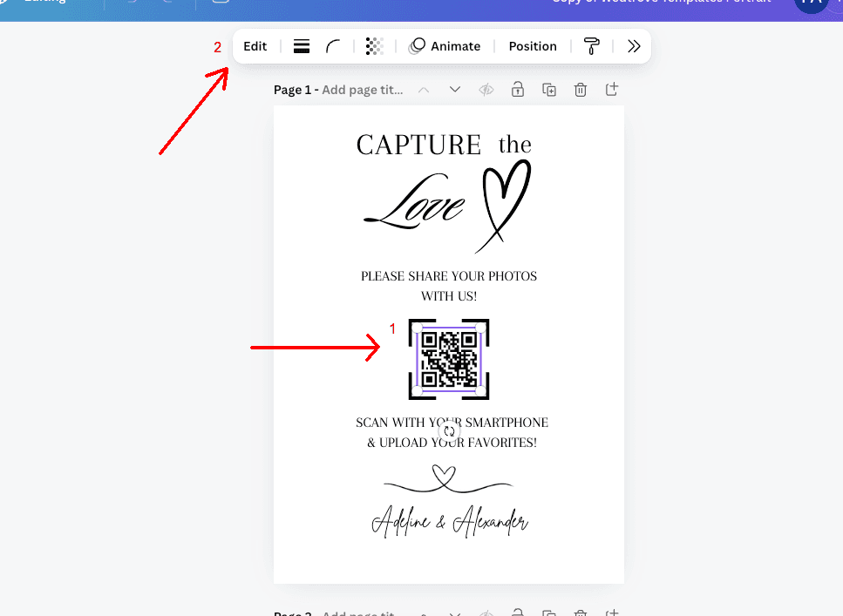Select the copy style paint roller

(x=591, y=46)
